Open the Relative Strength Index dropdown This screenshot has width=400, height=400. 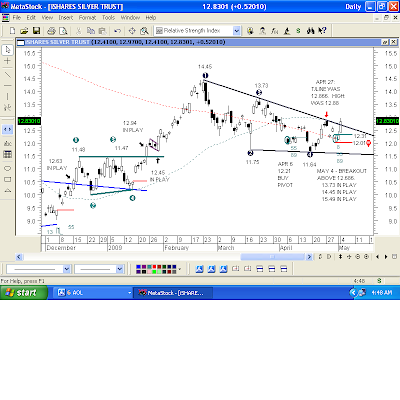[236, 31]
